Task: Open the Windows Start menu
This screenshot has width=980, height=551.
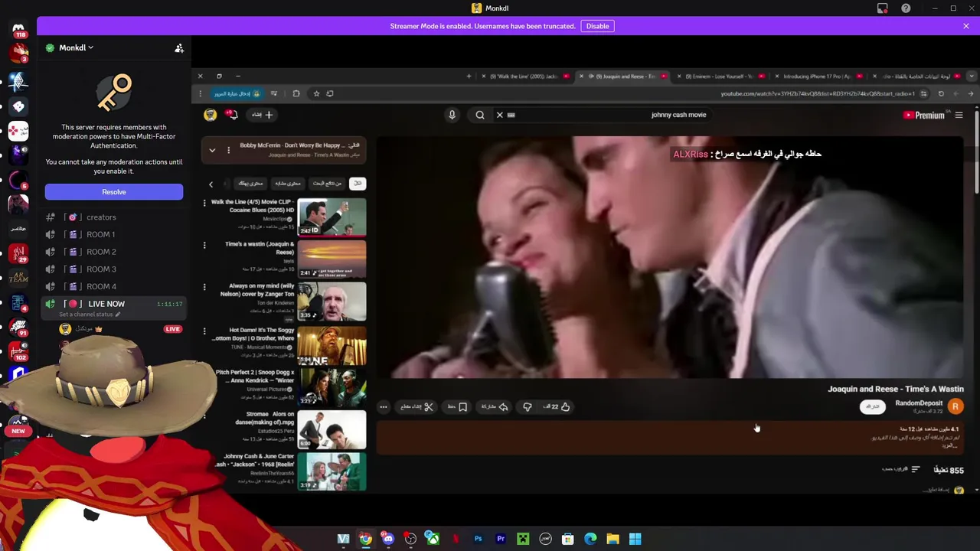Action: click(635, 539)
